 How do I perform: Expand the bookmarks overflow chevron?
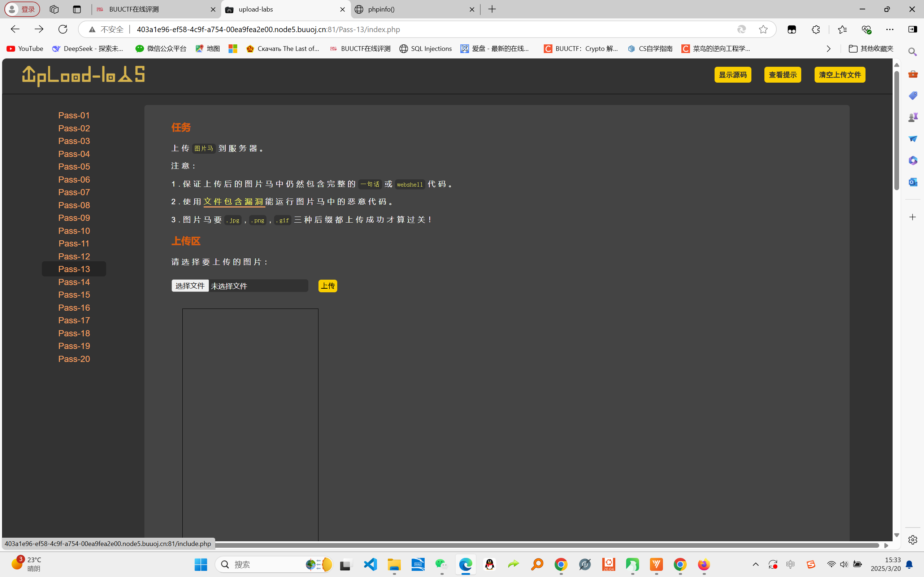[x=828, y=49]
